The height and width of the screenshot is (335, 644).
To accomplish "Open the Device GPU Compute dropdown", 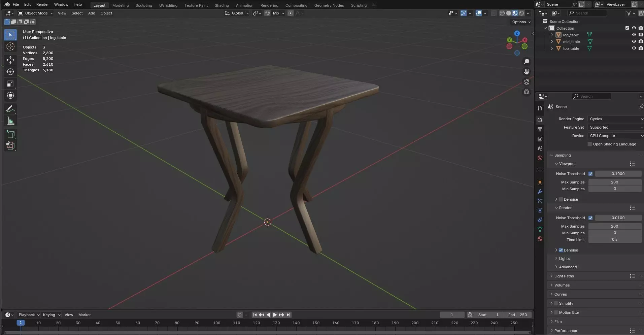I will click(616, 136).
